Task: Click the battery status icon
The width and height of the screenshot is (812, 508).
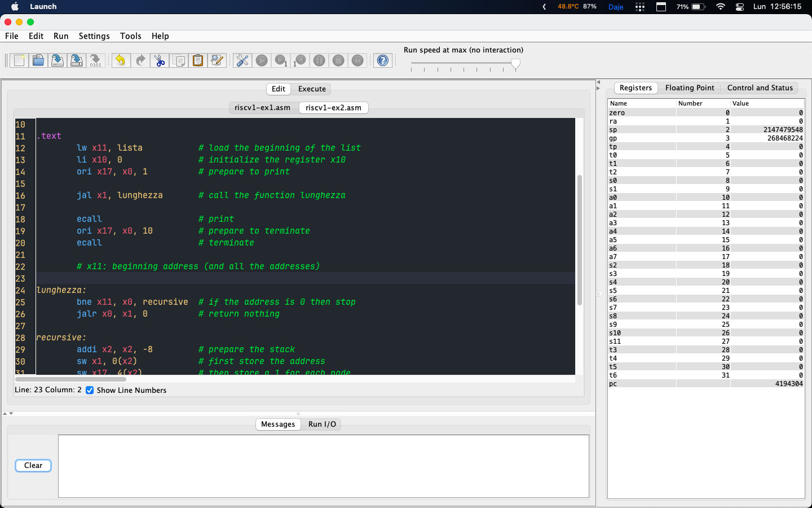Action: (x=691, y=7)
